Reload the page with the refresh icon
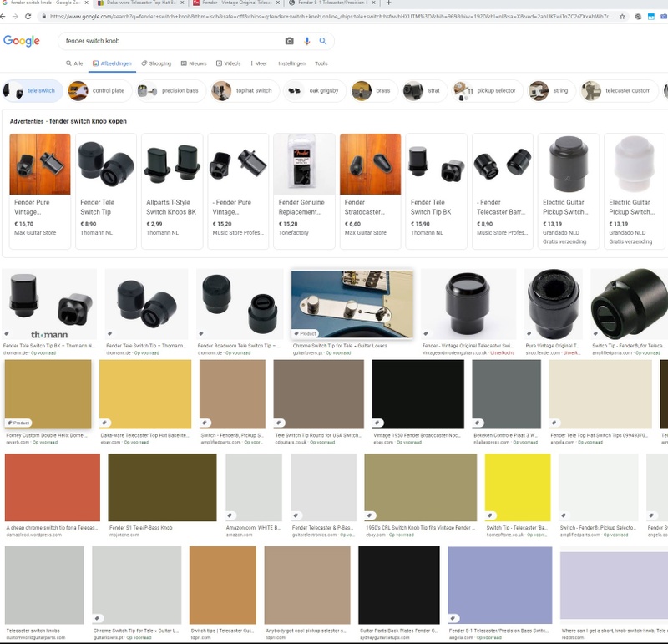 tap(28, 16)
